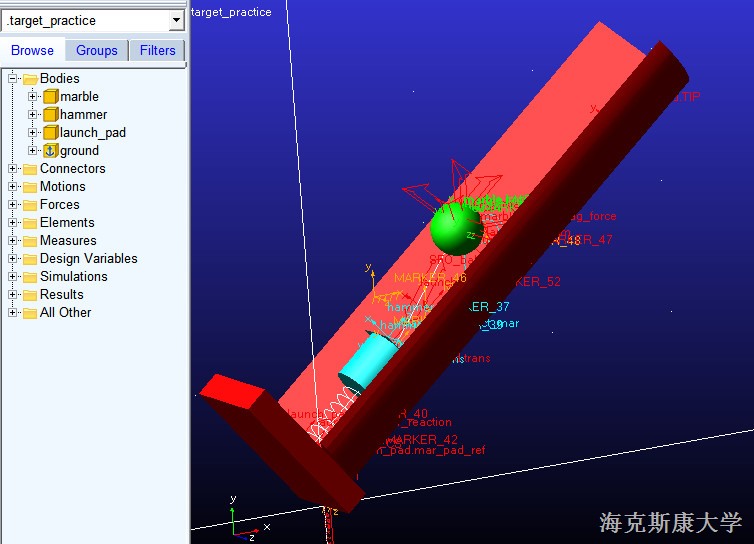The height and width of the screenshot is (544, 754).
Task: Select the cyan hammer cylinder in viewport
Action: 366,362
